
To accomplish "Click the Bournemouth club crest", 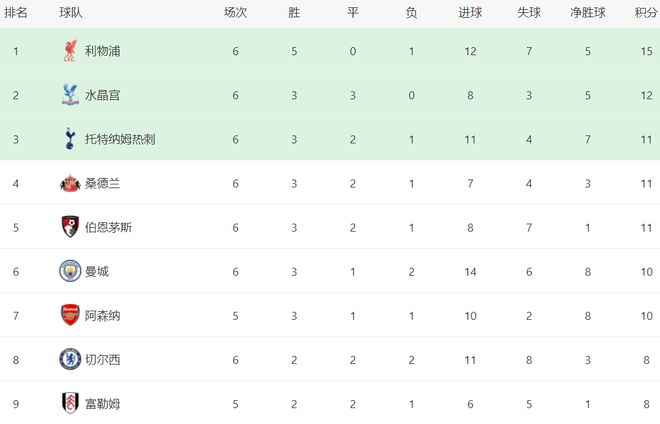I will point(69,227).
